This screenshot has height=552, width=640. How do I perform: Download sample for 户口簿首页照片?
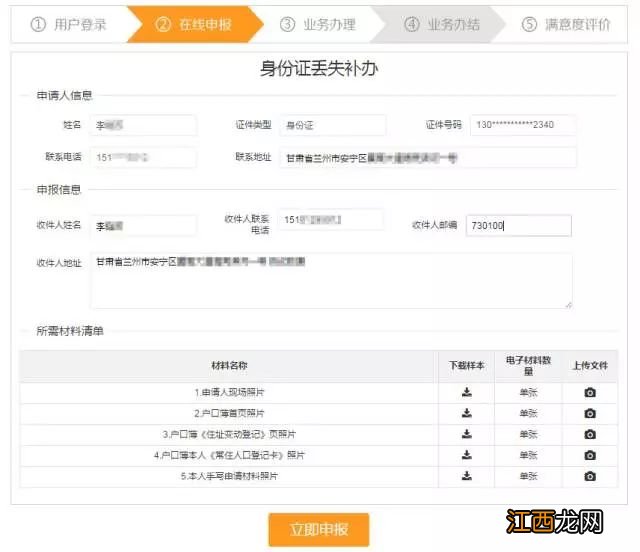pyautogui.click(x=467, y=413)
